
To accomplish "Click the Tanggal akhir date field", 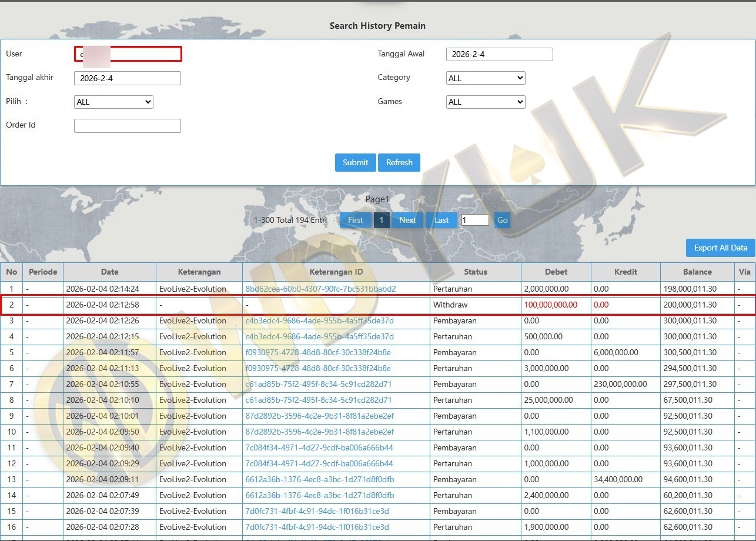I will (128, 78).
